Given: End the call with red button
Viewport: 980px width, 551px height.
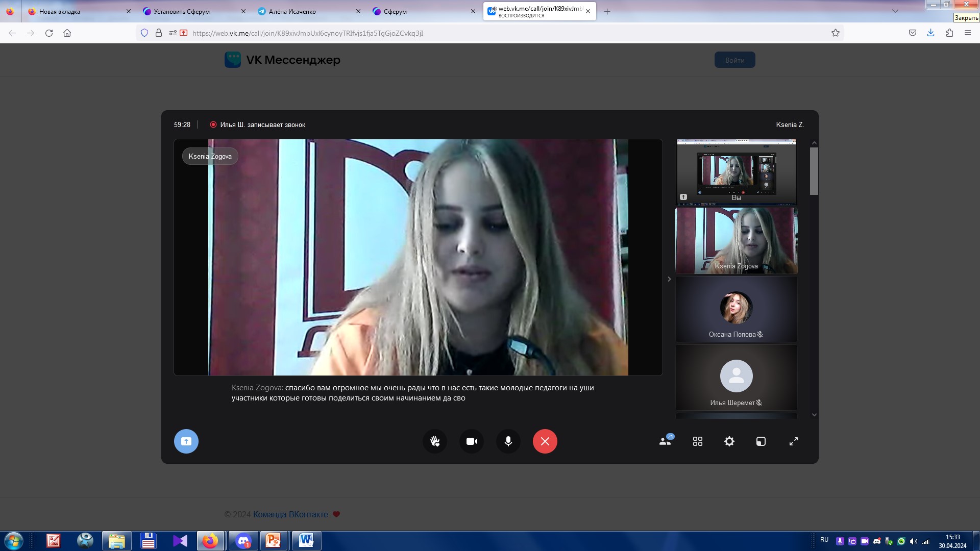Looking at the screenshot, I should (545, 441).
